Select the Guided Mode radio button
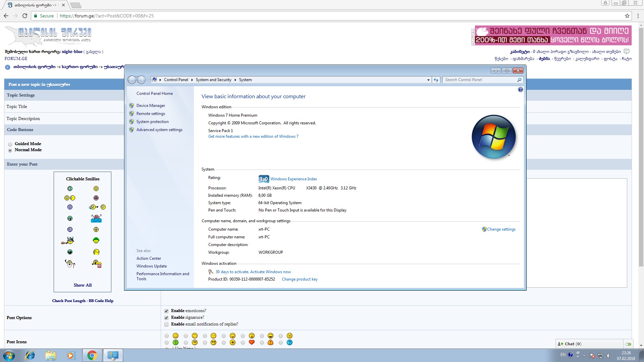 tap(10, 144)
